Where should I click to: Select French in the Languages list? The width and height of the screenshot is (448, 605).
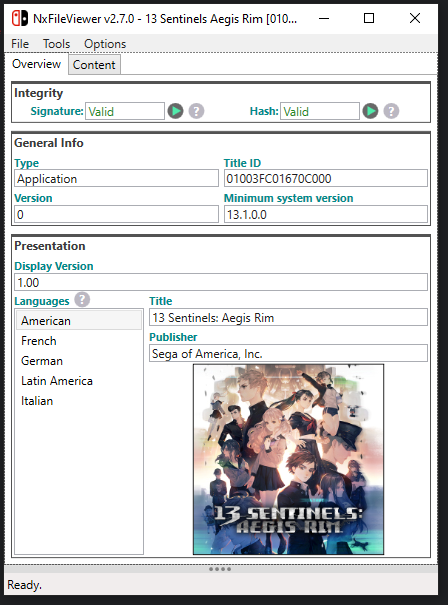(x=79, y=341)
